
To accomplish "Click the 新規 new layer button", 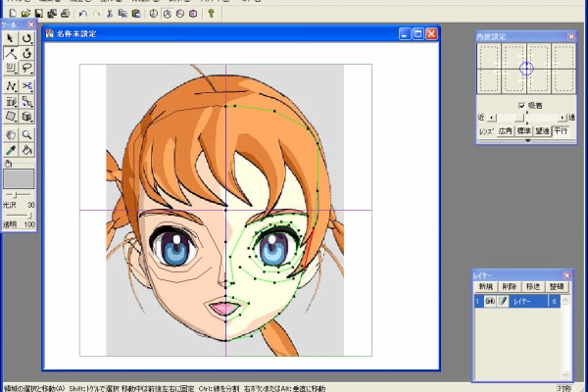I will pyautogui.click(x=485, y=287).
